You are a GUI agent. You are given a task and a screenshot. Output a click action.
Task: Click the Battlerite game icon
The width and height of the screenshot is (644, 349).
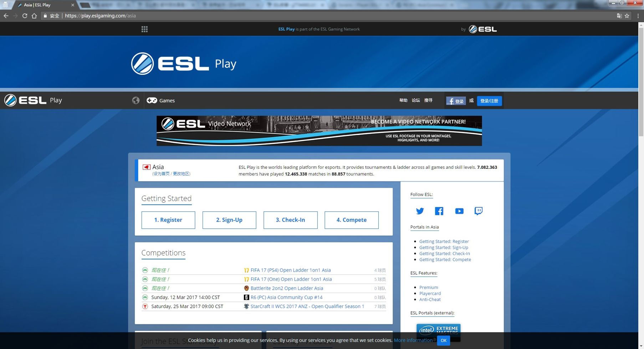[x=246, y=288]
